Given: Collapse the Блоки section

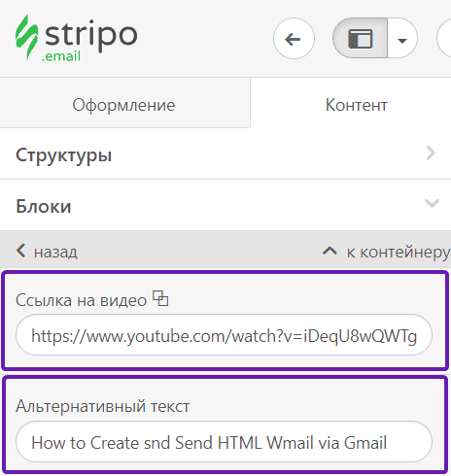Looking at the screenshot, I should 225,205.
